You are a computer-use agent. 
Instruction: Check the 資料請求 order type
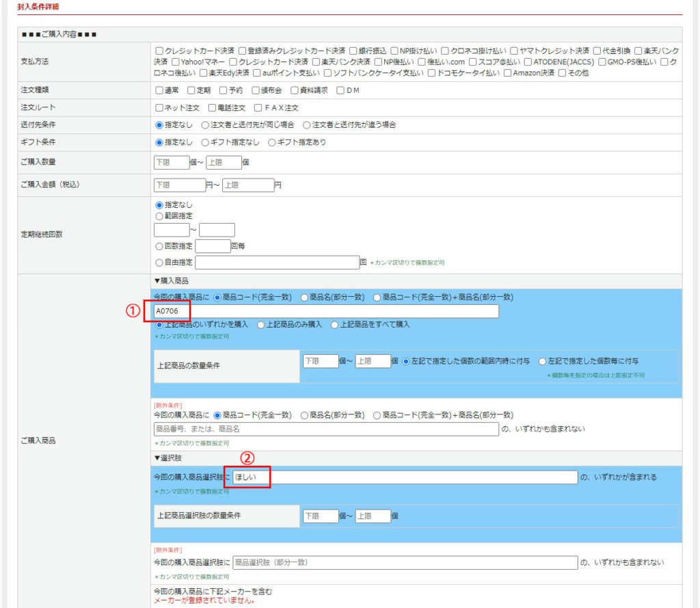point(294,91)
